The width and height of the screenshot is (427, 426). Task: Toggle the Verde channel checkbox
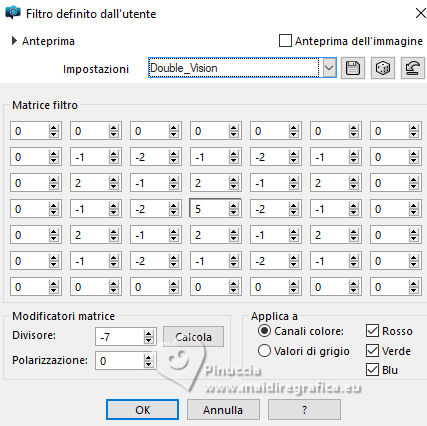click(372, 351)
